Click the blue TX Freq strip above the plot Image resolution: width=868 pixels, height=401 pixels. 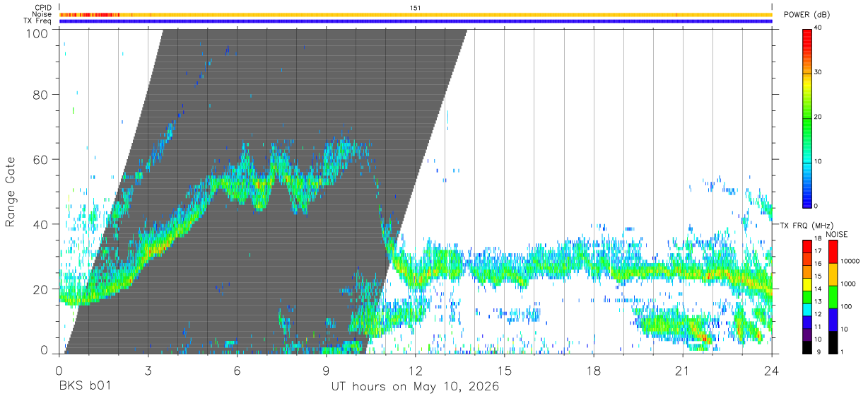pyautogui.click(x=416, y=21)
